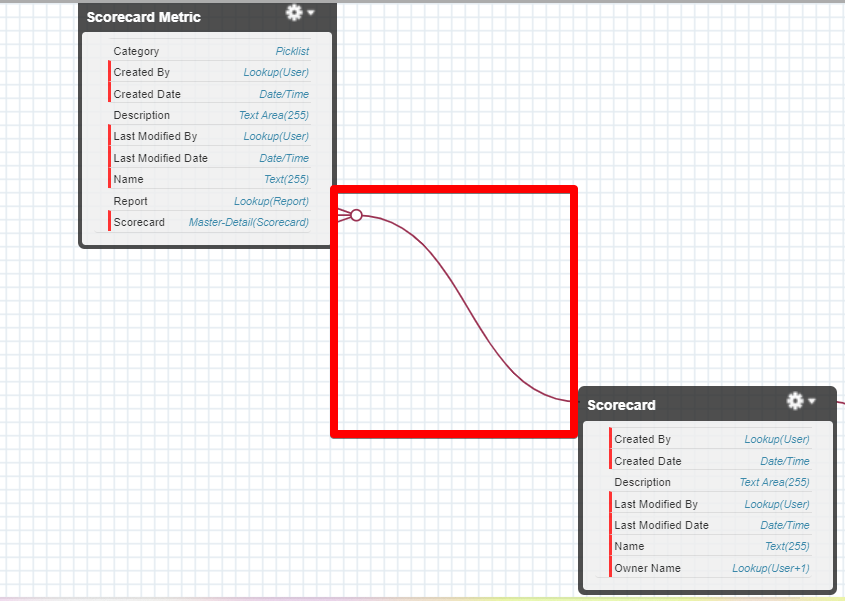
Task: Select Last Modified Date in Scorecard object
Action: click(x=710, y=525)
